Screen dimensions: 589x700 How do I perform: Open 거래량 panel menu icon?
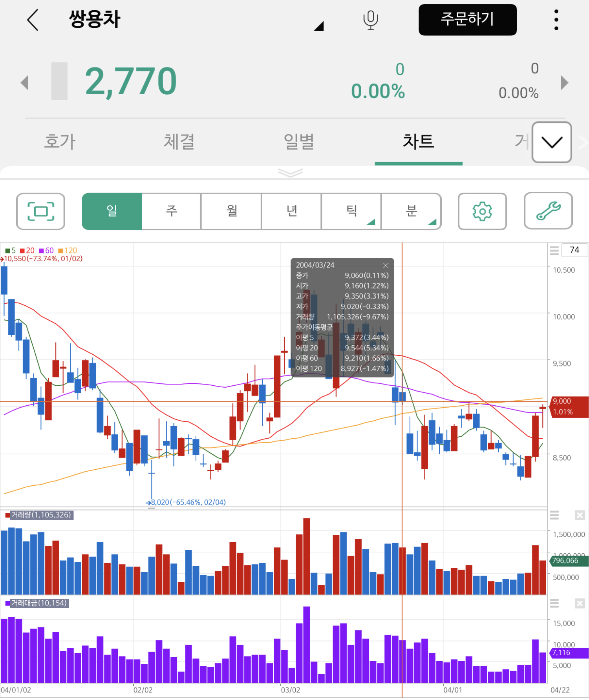click(554, 515)
